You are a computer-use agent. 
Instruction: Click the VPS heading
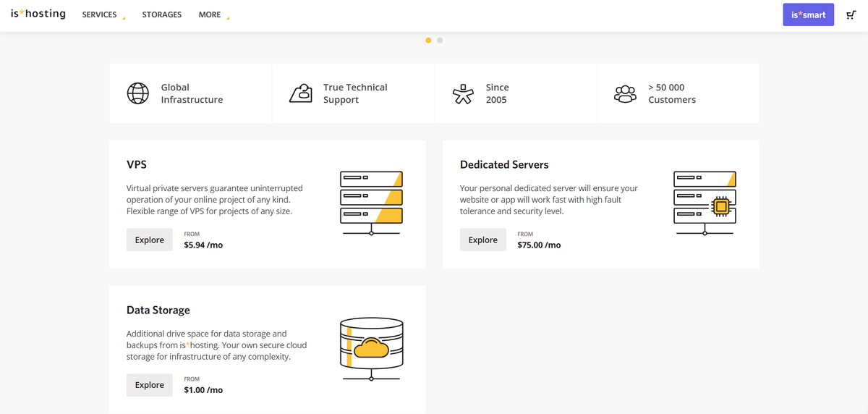[137, 164]
